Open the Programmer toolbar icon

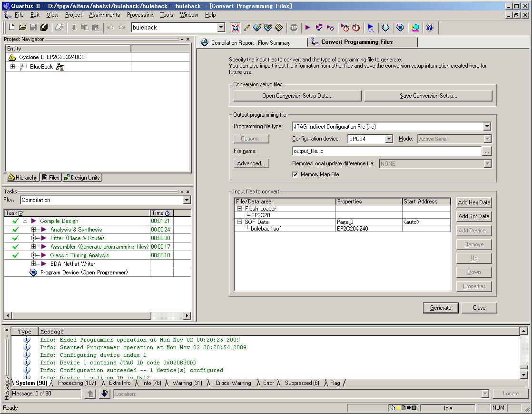click(400, 28)
